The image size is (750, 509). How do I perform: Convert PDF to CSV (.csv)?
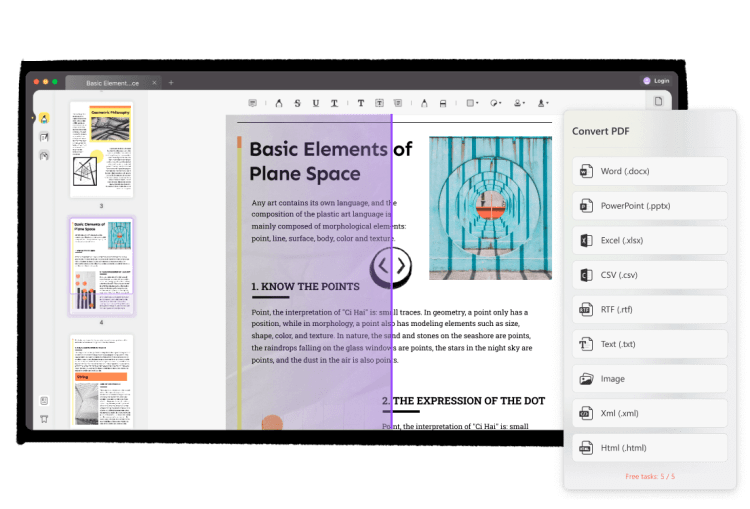coord(650,275)
